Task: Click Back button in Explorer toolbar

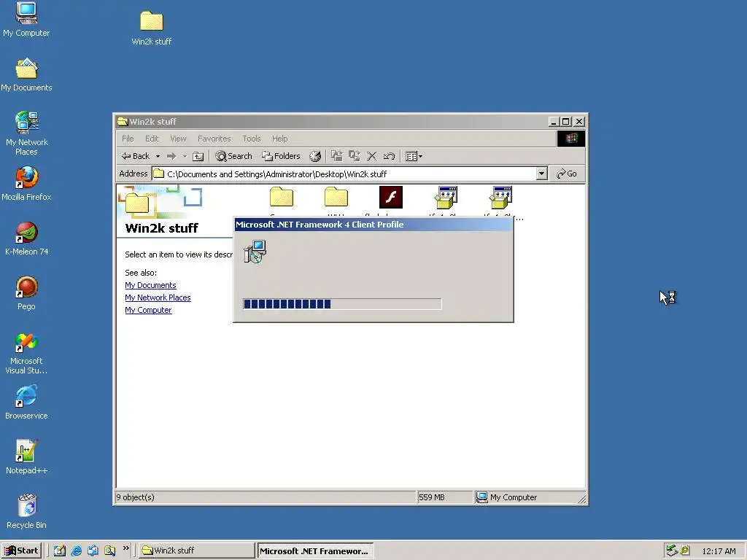Action: coord(135,156)
